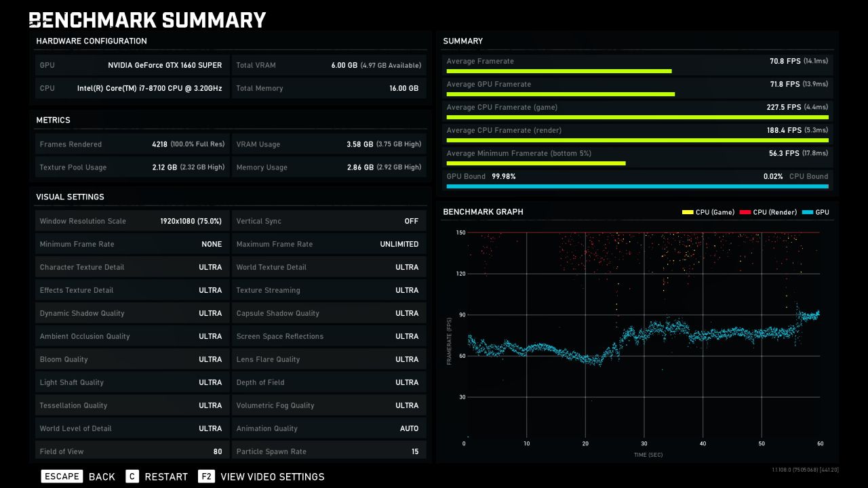This screenshot has height=488, width=868.
Task: Click the GPU Bound cyan bar
Action: pos(637,186)
